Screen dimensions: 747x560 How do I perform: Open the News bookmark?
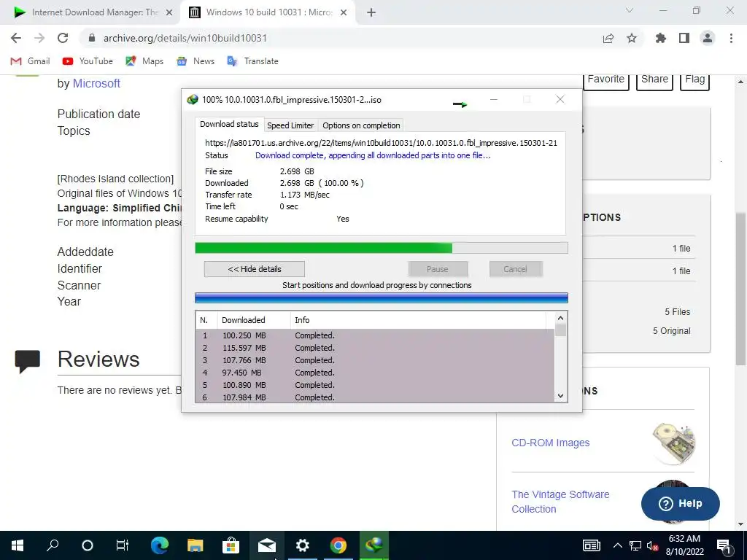click(196, 61)
